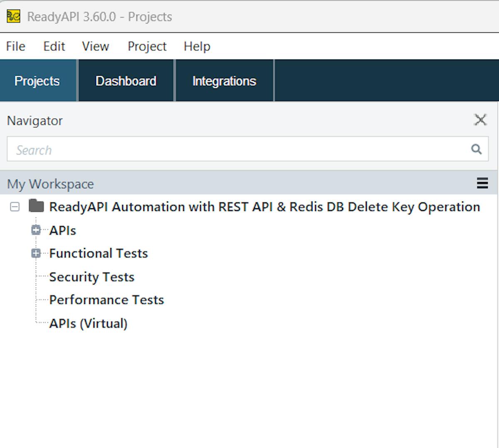Select Security Tests in the tree
This screenshot has height=448, width=499.
click(x=91, y=277)
